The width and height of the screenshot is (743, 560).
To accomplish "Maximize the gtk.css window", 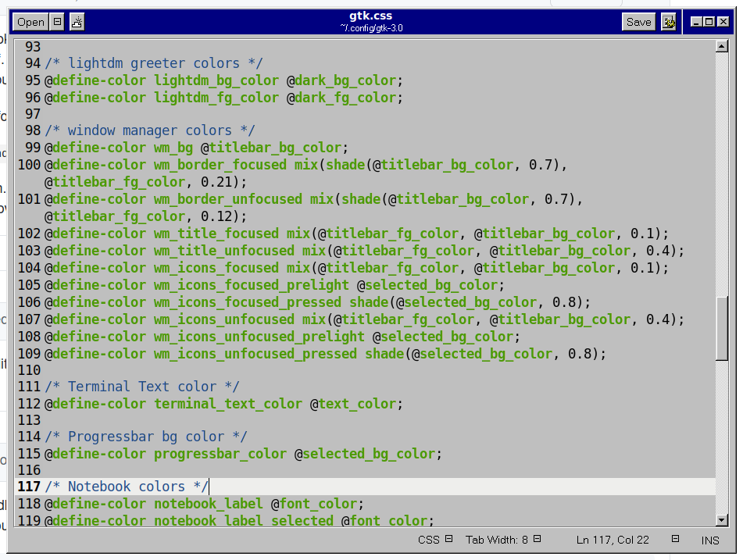I will (x=709, y=22).
